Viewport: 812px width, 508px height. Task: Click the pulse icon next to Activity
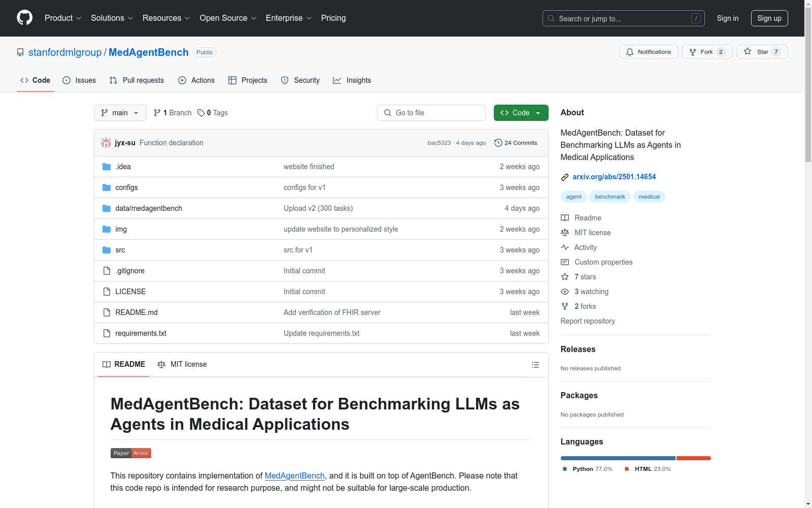point(565,247)
